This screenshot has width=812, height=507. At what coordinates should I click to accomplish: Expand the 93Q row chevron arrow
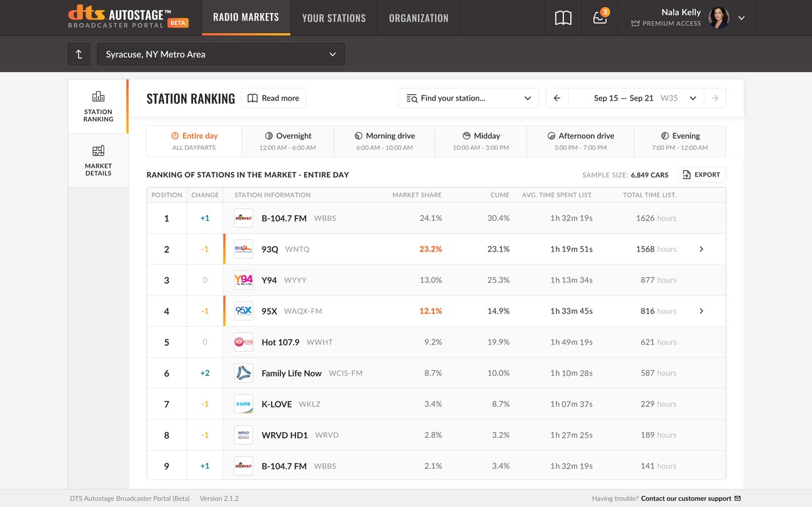pos(701,249)
